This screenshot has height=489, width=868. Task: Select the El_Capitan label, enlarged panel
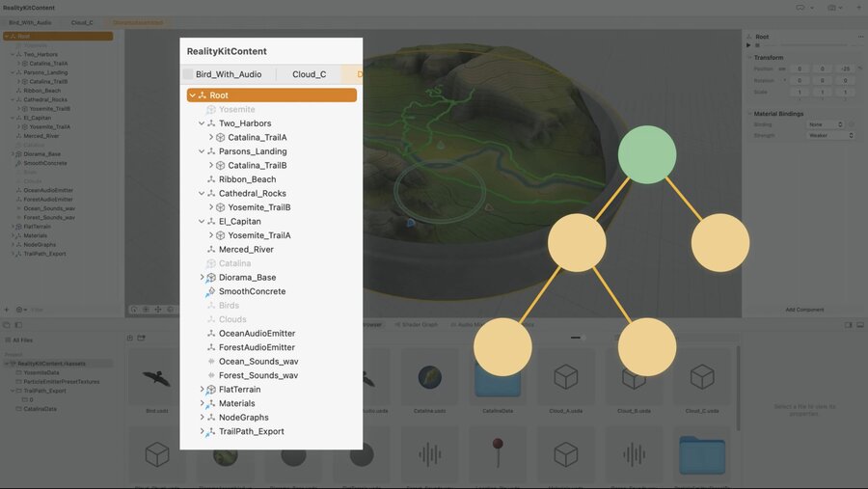point(239,221)
